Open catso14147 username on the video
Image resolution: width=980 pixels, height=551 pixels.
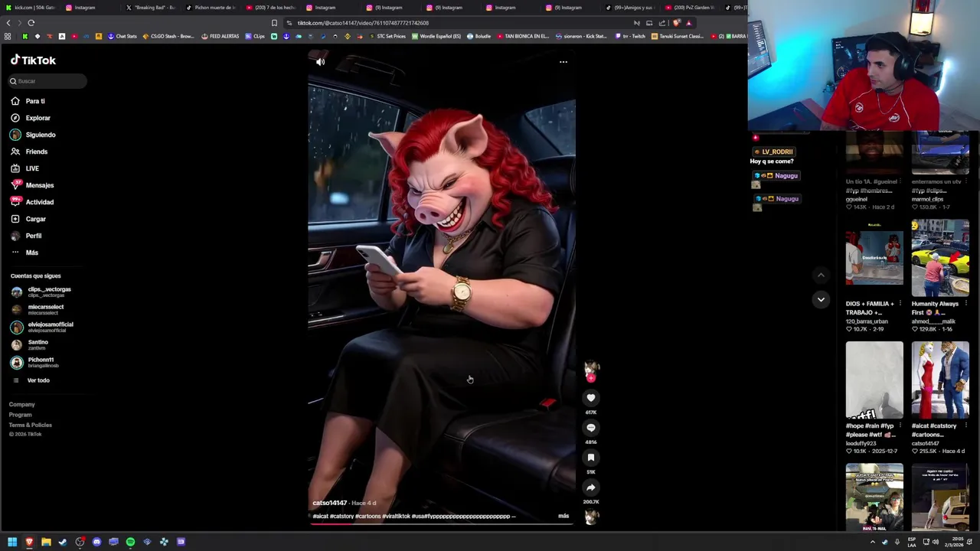click(329, 503)
